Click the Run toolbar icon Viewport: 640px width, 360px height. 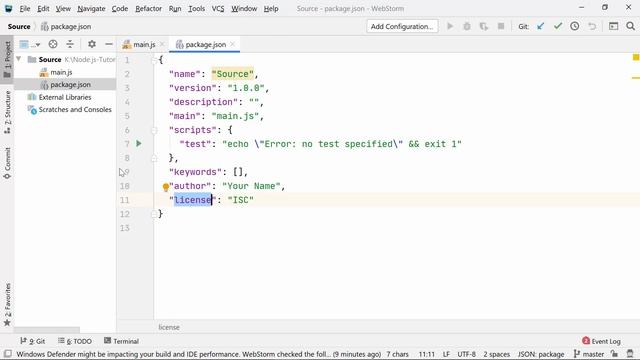(x=450, y=27)
